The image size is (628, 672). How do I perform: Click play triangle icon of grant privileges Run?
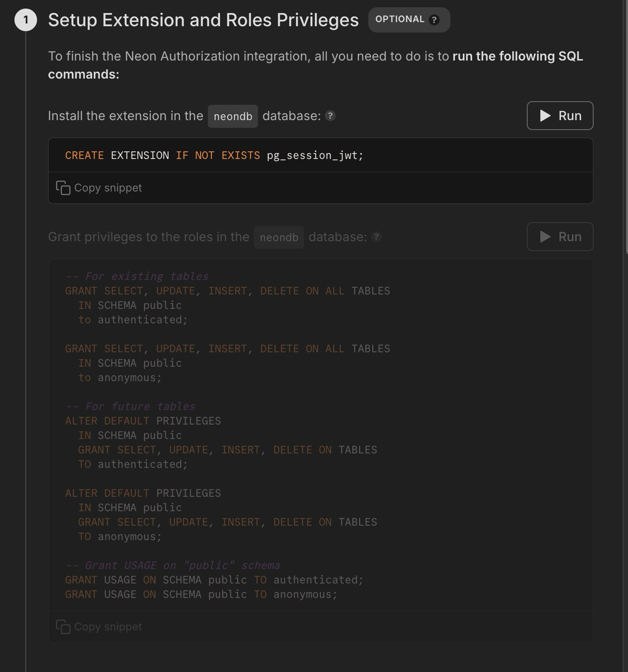(x=545, y=237)
